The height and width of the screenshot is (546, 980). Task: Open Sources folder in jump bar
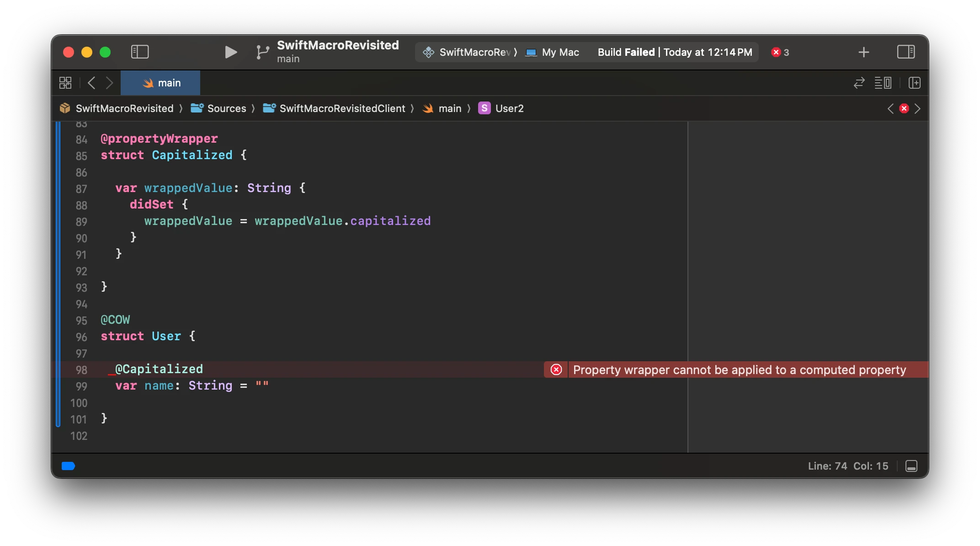pos(218,108)
